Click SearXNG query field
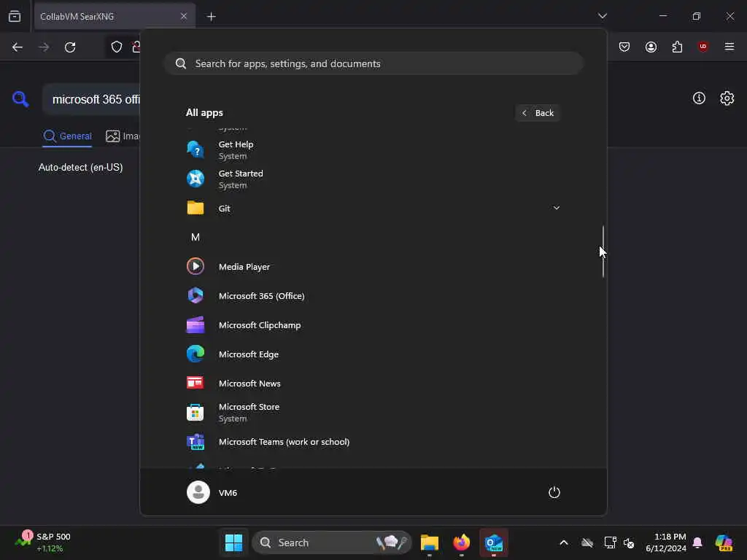The width and height of the screenshot is (747, 560). pos(93,99)
